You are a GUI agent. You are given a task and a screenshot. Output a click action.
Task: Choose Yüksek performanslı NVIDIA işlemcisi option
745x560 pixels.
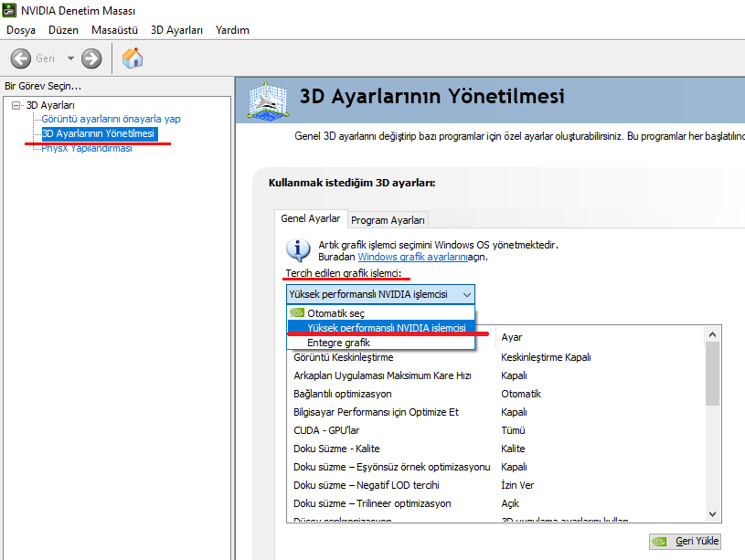[386, 327]
